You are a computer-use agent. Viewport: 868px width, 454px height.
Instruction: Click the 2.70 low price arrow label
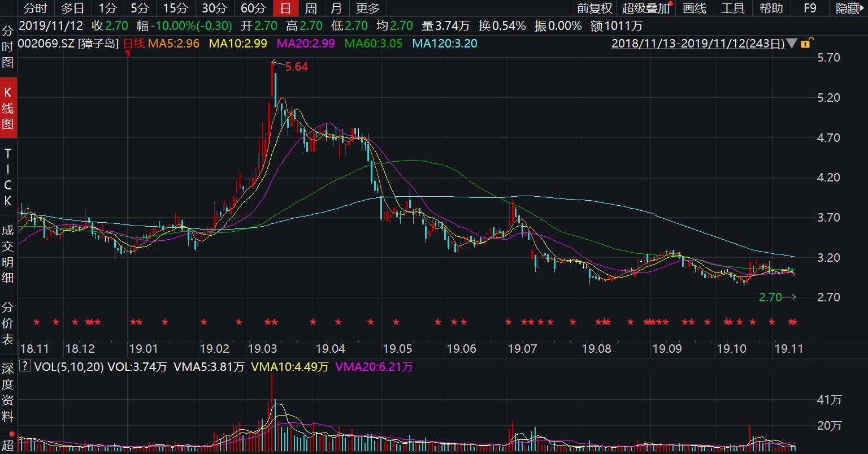[x=777, y=297]
